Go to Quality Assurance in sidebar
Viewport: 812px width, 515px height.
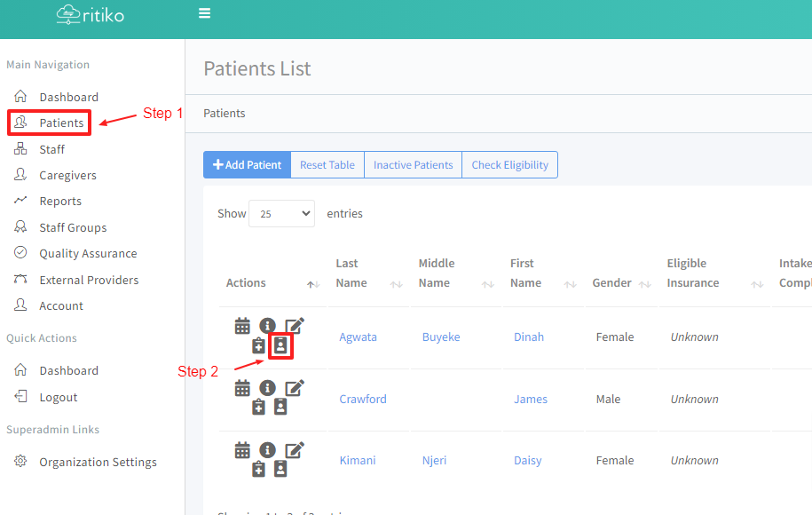click(88, 253)
